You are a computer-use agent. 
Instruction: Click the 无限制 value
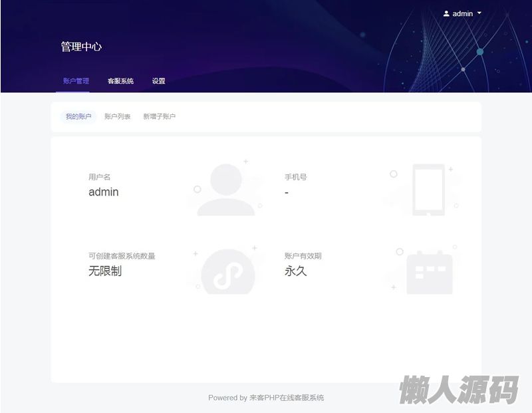105,271
